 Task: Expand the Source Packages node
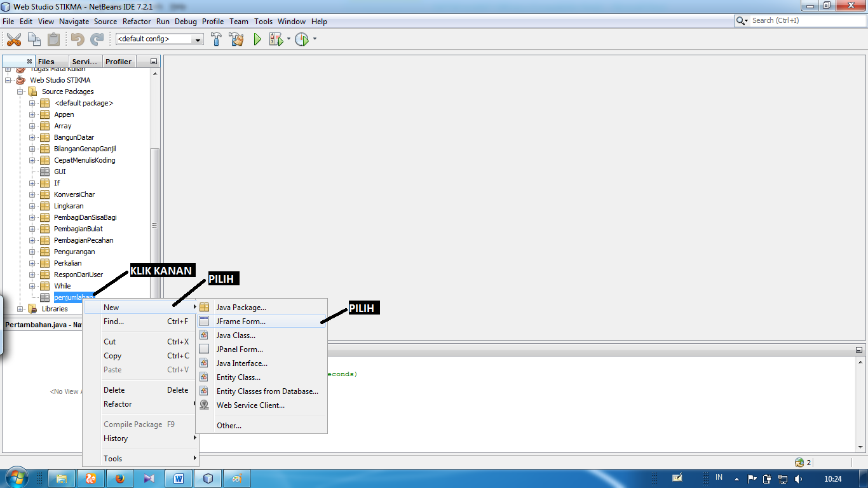(x=21, y=91)
